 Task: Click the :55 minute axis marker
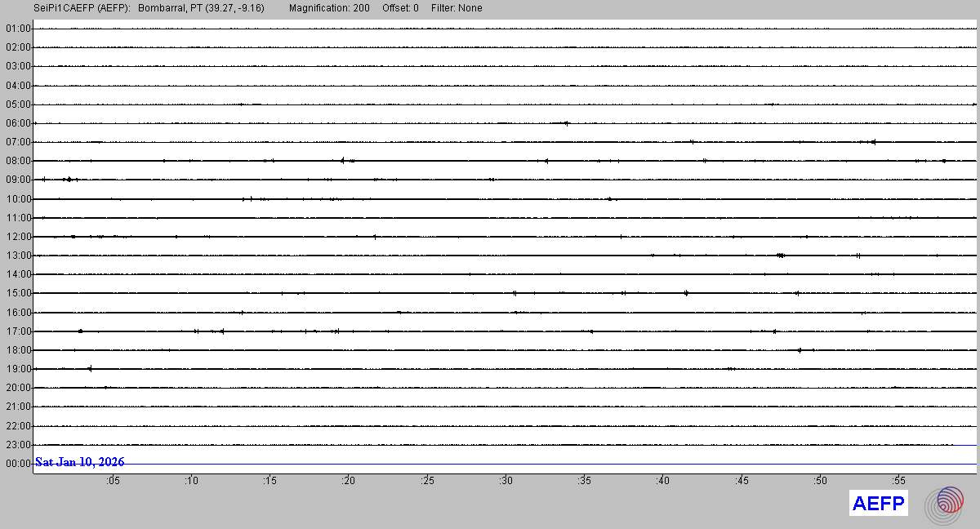pos(898,481)
